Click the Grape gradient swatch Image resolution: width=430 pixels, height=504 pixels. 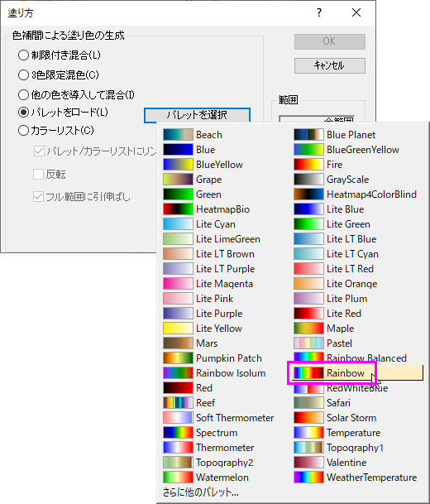point(178,180)
